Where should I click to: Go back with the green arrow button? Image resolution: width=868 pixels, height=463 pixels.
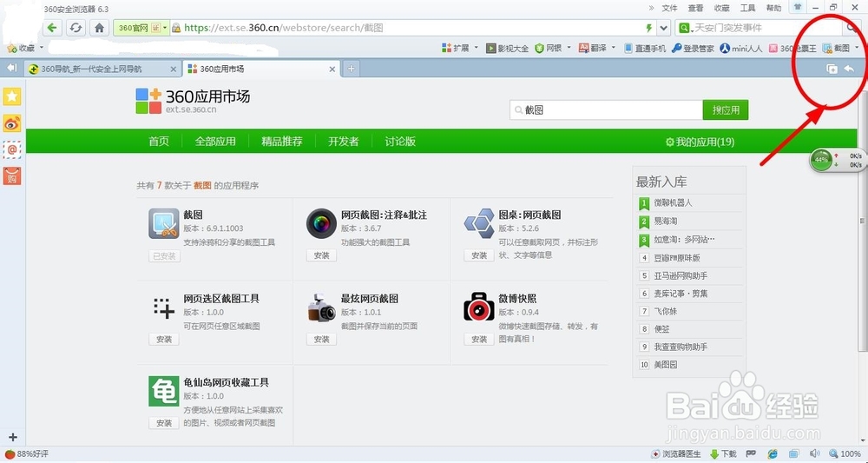coord(52,28)
